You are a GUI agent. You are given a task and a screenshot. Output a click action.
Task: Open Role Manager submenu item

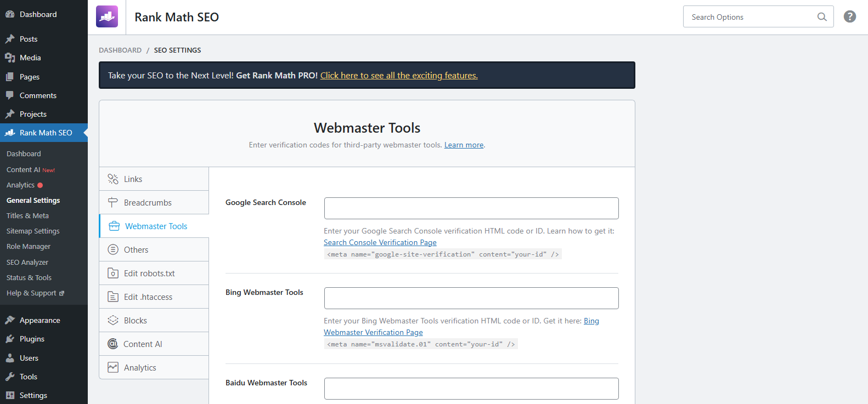pos(29,247)
